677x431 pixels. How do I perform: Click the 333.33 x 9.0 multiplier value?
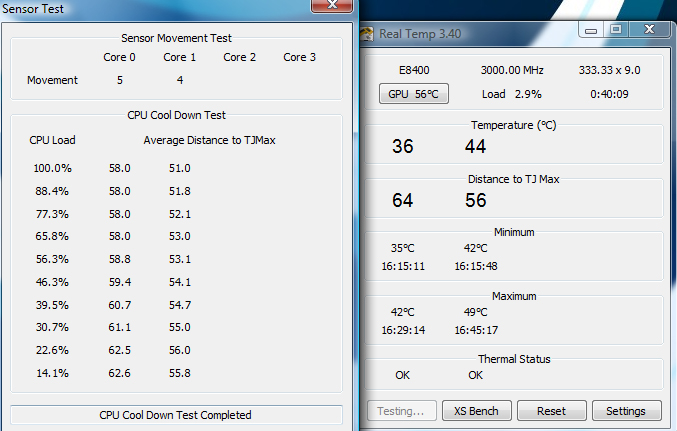(609, 70)
